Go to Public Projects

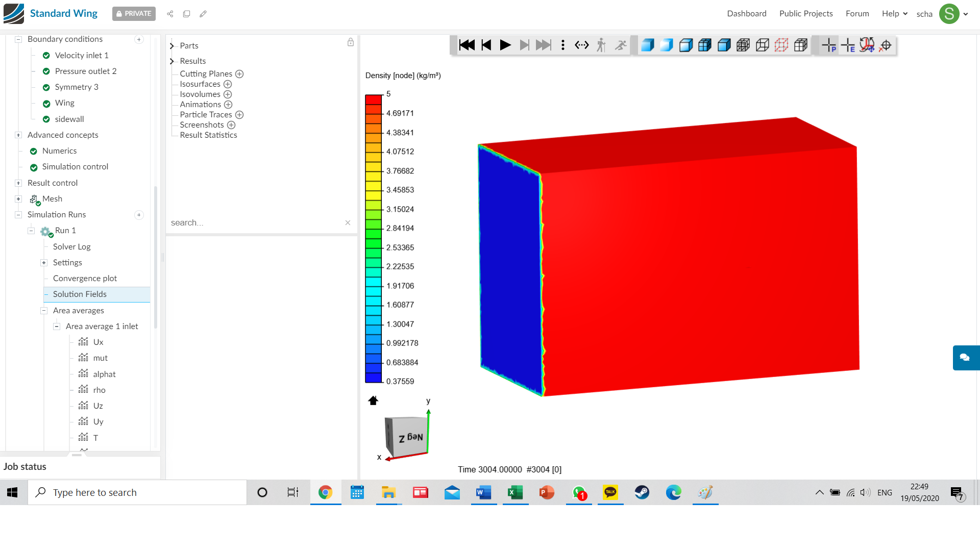coord(805,14)
